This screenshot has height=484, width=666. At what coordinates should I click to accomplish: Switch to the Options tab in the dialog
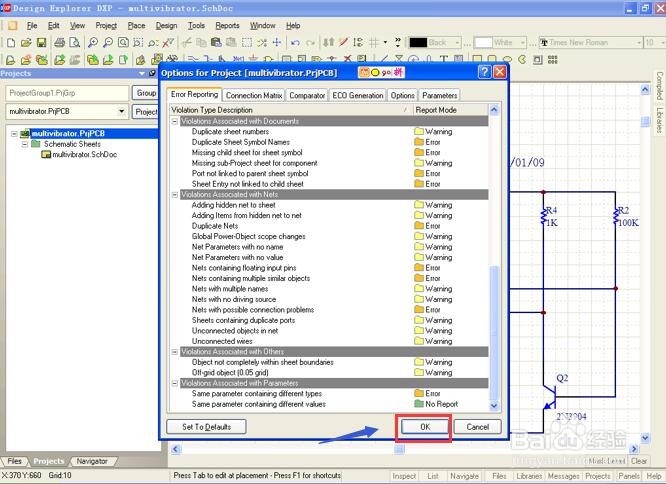coord(403,96)
